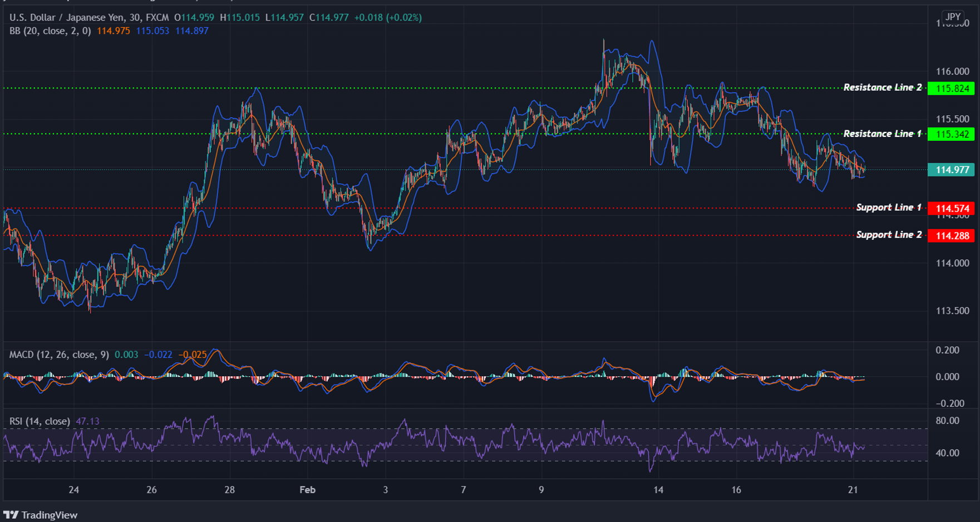Click the 21 date label on time axis
The width and height of the screenshot is (980, 522).
pos(853,490)
